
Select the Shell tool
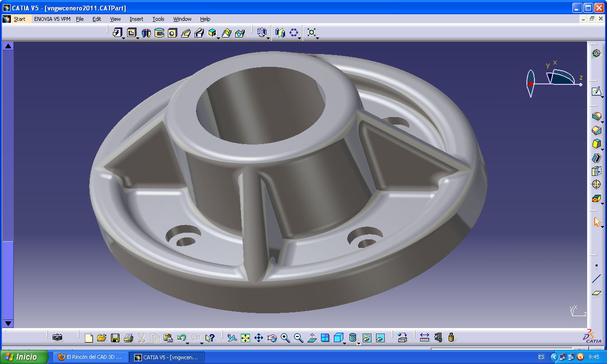pyautogui.click(x=597, y=158)
